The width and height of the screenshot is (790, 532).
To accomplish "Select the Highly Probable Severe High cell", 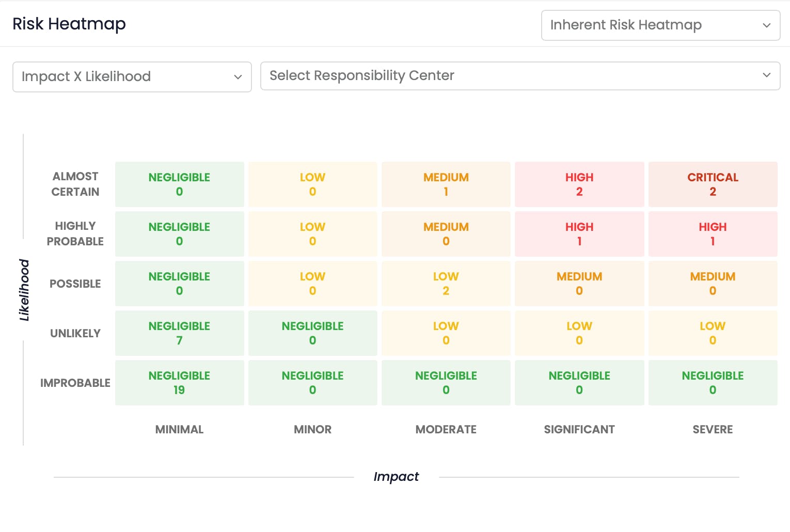I will click(x=713, y=234).
